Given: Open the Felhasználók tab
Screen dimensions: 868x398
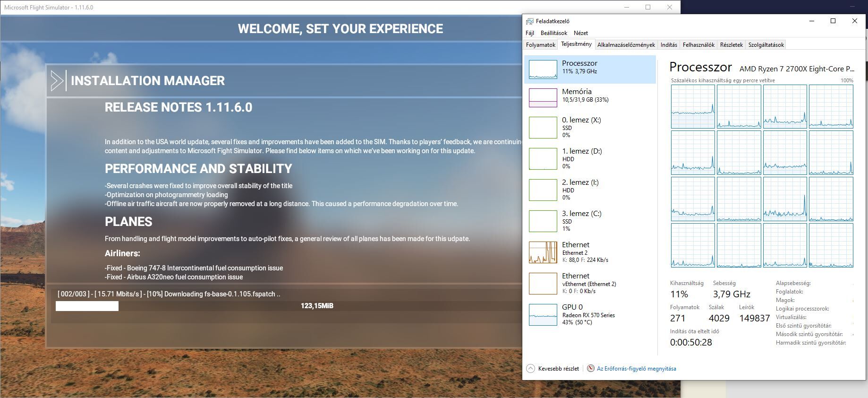Looking at the screenshot, I should click(698, 45).
